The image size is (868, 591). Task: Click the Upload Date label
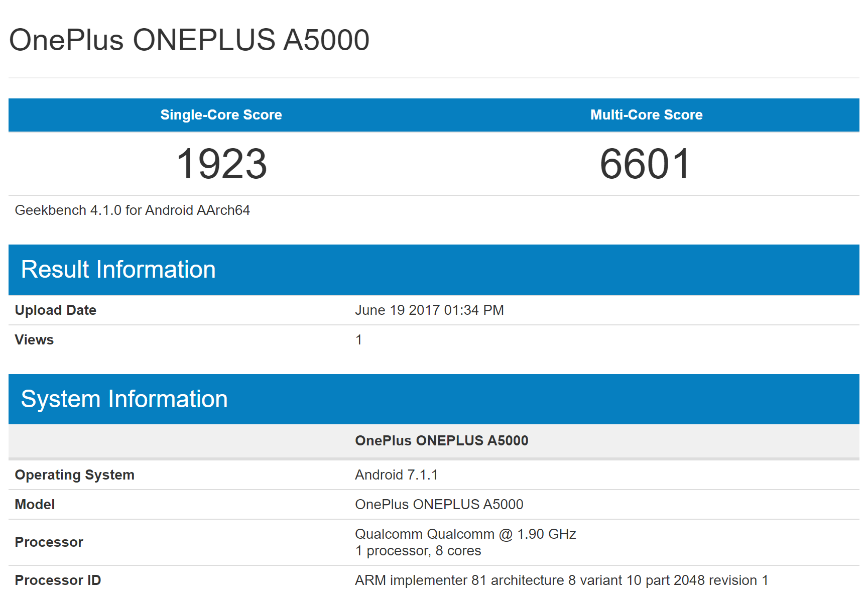(56, 310)
